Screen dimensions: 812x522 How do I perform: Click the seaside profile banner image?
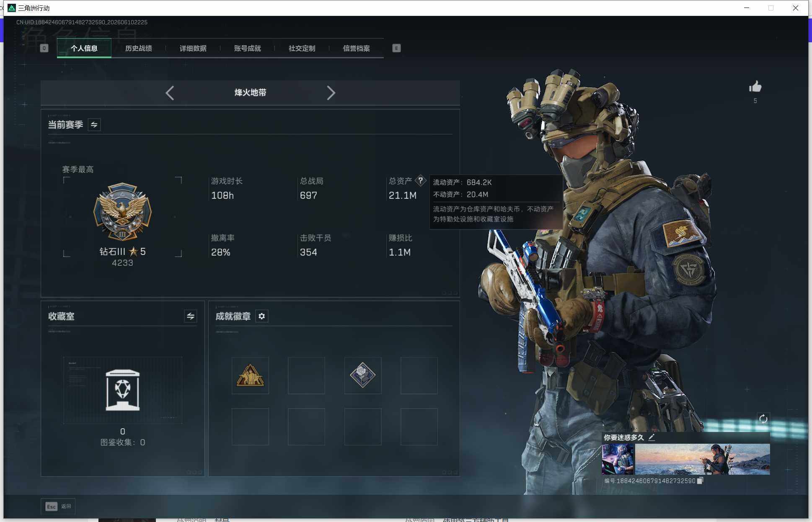tap(703, 459)
